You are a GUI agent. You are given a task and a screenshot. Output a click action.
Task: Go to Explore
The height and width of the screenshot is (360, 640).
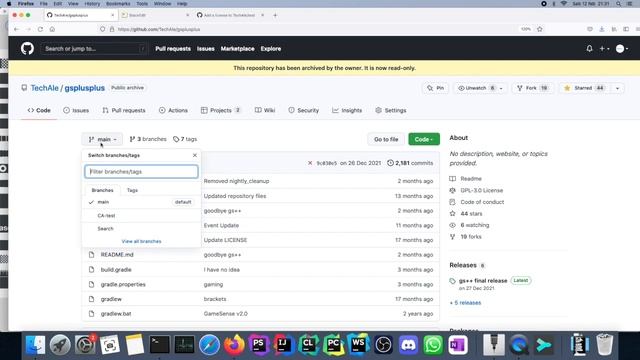coord(271,49)
